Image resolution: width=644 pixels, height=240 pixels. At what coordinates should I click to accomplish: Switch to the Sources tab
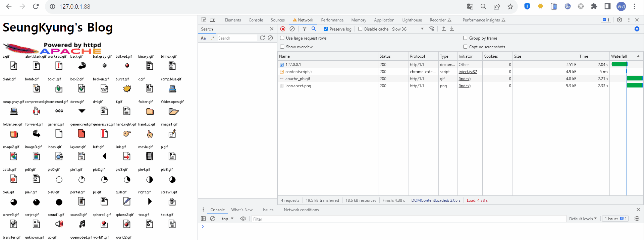pyautogui.click(x=278, y=20)
